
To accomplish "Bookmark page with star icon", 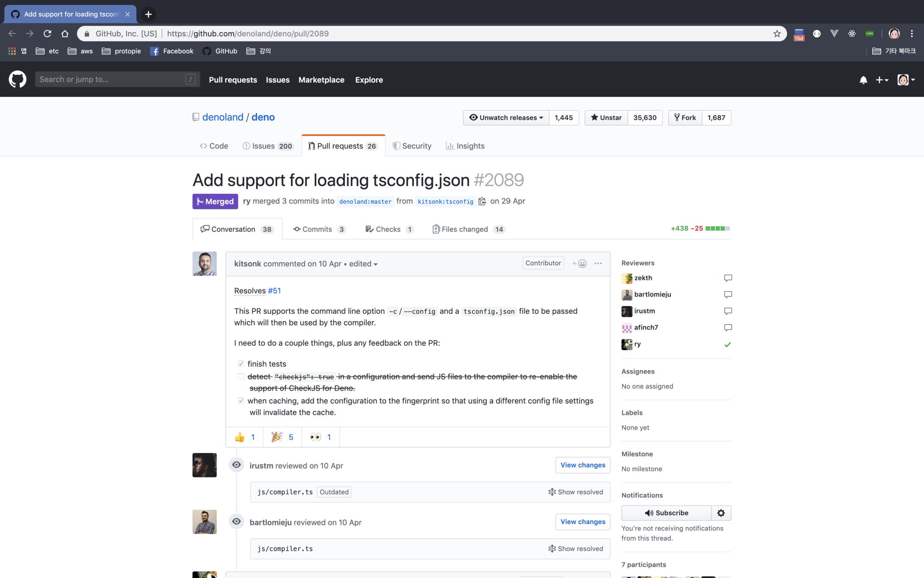I will (x=777, y=34).
